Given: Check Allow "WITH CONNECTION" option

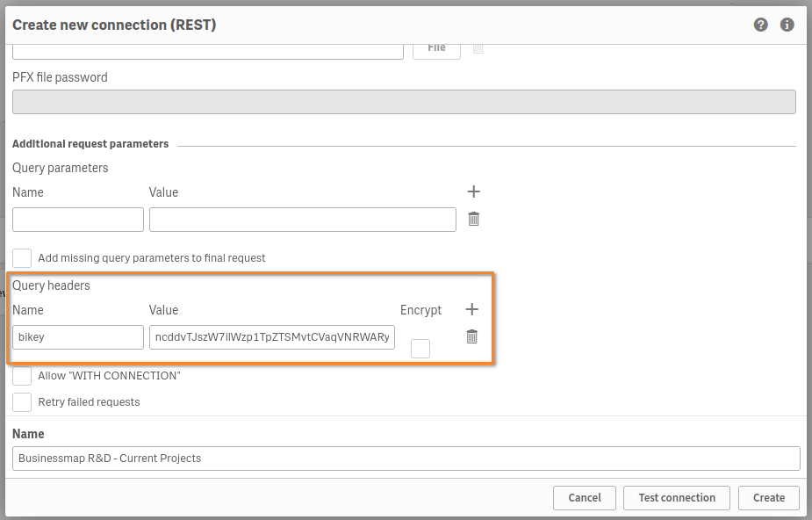Looking at the screenshot, I should [x=22, y=376].
